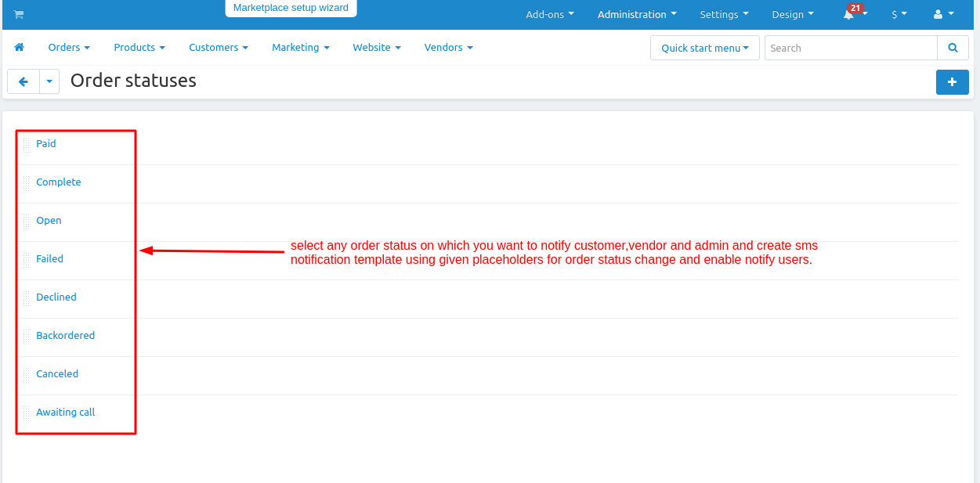
Task: Open the Backordered order status
Action: coord(65,336)
